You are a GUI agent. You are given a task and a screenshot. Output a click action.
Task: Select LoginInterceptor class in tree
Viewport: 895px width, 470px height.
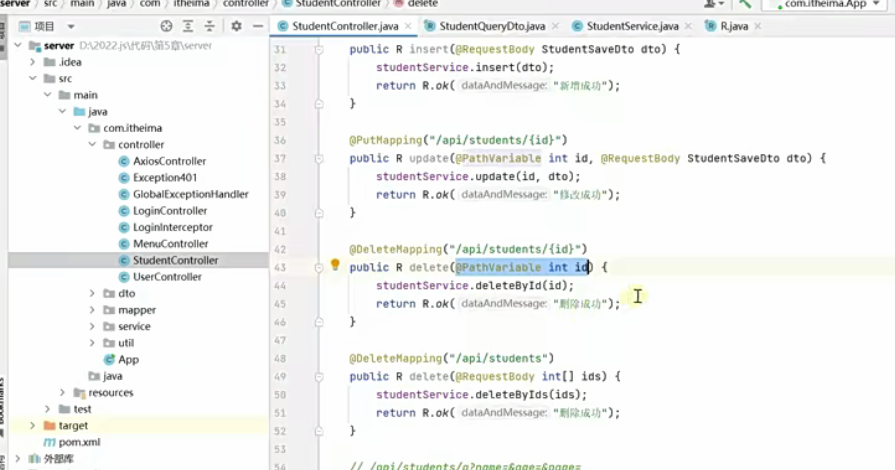(173, 227)
